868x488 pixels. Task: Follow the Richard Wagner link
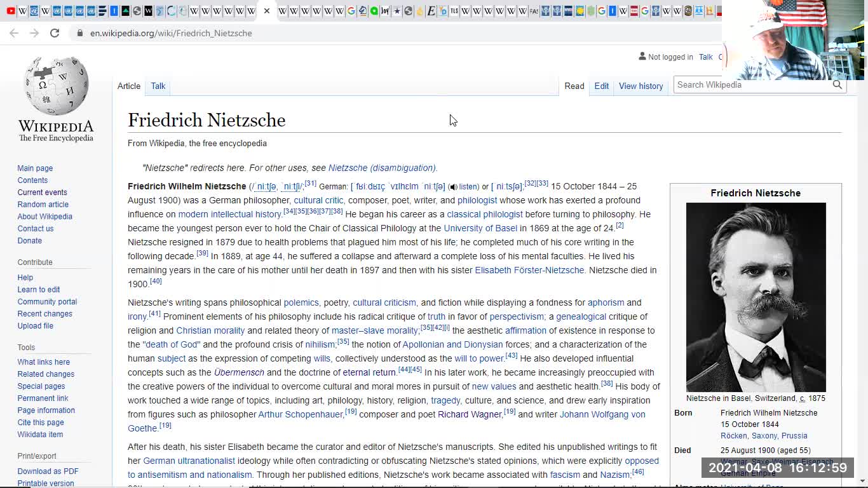[x=470, y=414]
